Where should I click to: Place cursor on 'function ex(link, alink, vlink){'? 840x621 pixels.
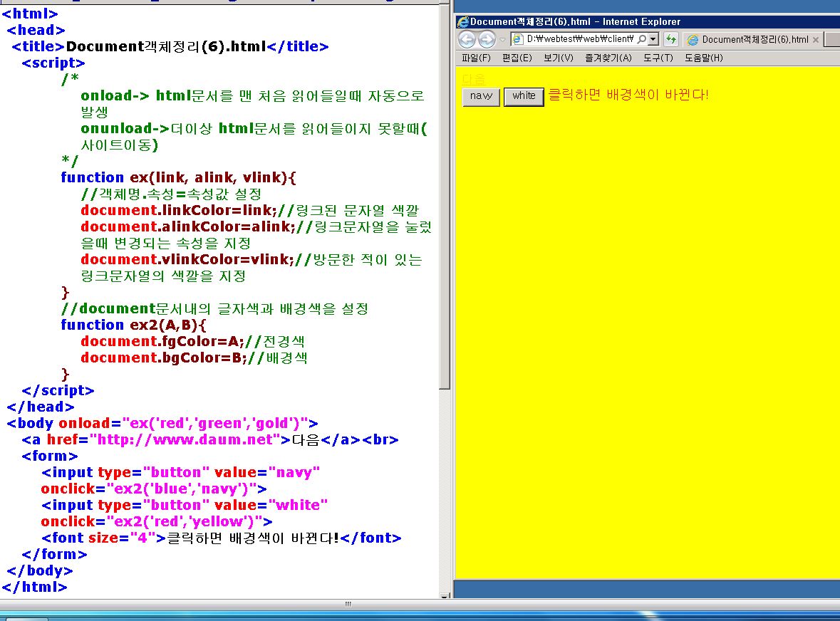pos(178,177)
